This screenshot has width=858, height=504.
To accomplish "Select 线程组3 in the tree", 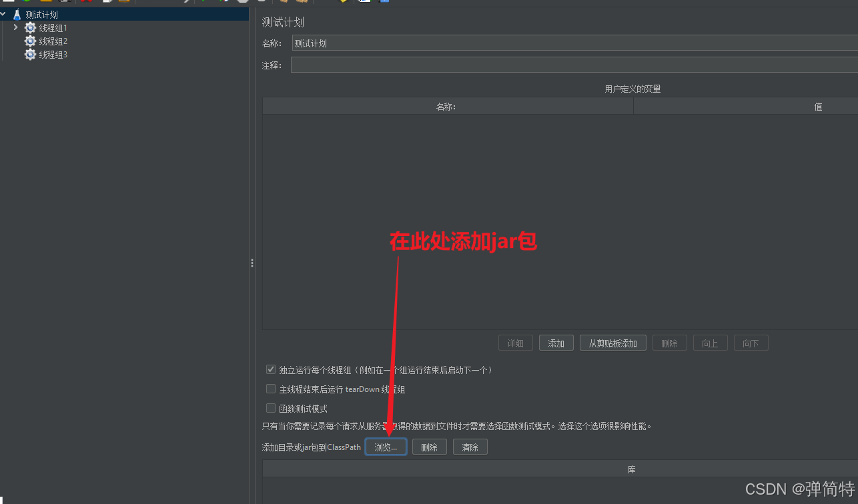I will 51,54.
